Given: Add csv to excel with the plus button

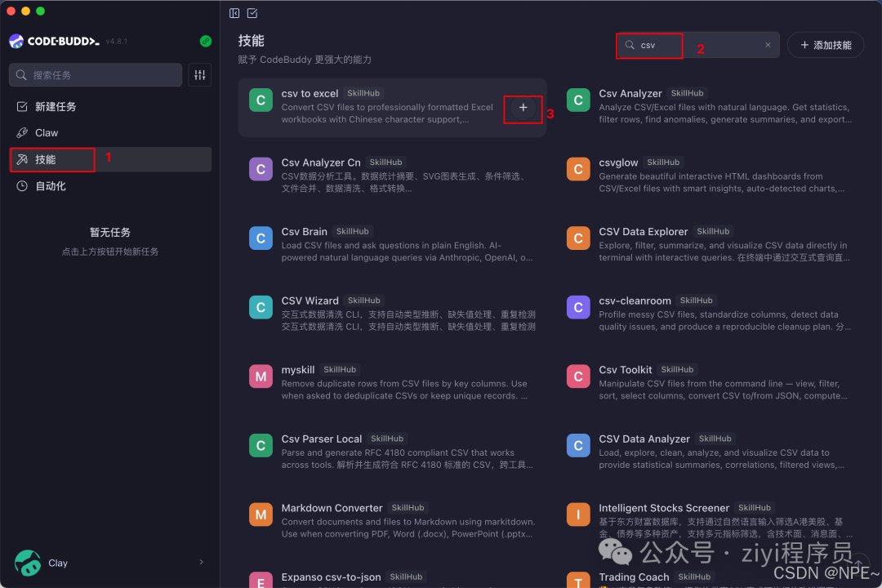Looking at the screenshot, I should [523, 109].
